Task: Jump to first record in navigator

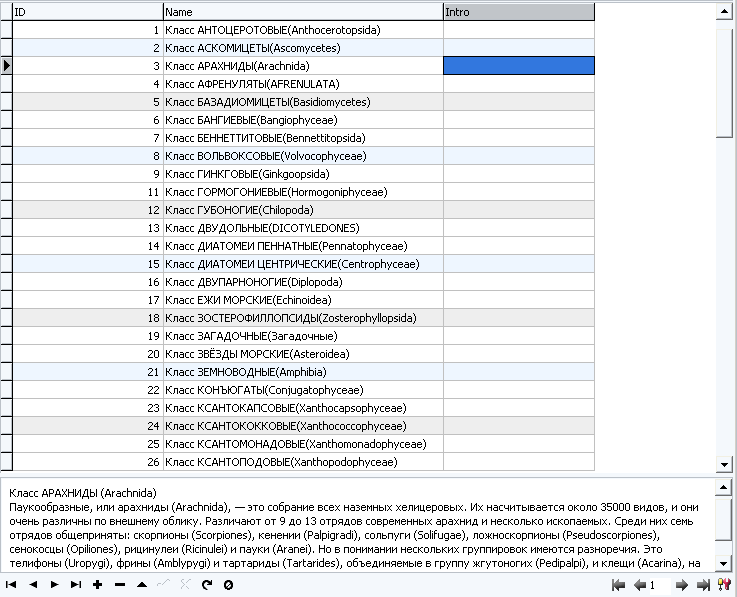Action: pos(11,584)
